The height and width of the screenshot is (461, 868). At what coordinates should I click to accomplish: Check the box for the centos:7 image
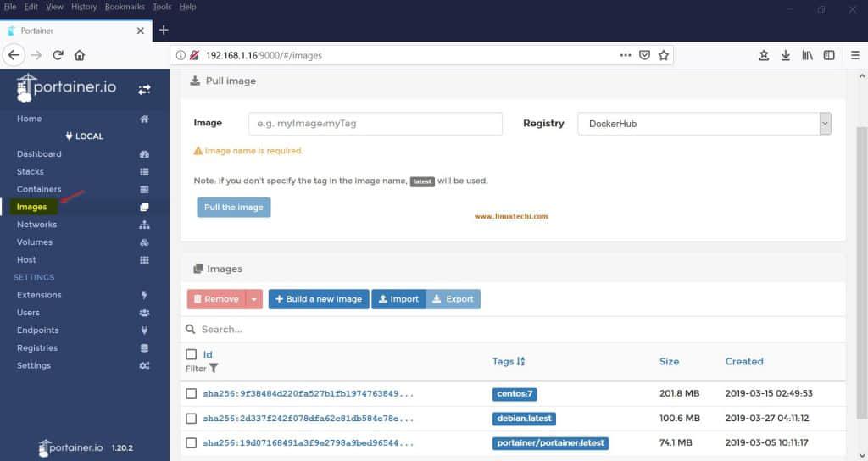coord(192,394)
